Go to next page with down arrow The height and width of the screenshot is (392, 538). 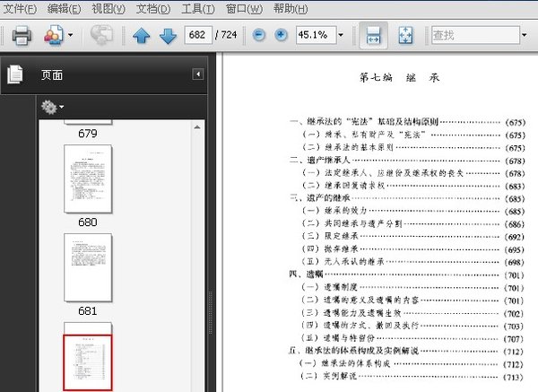pyautogui.click(x=169, y=35)
